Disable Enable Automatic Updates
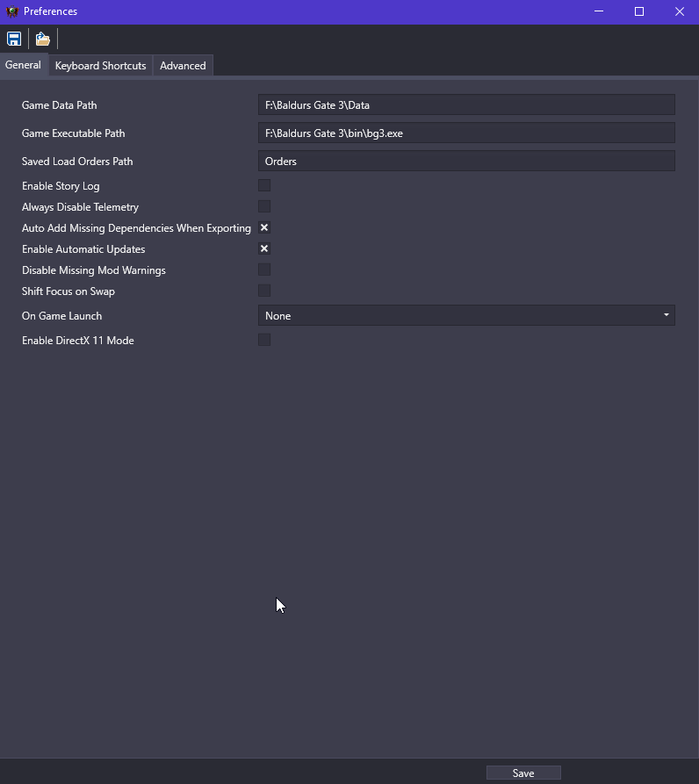This screenshot has height=784, width=699. tap(264, 248)
